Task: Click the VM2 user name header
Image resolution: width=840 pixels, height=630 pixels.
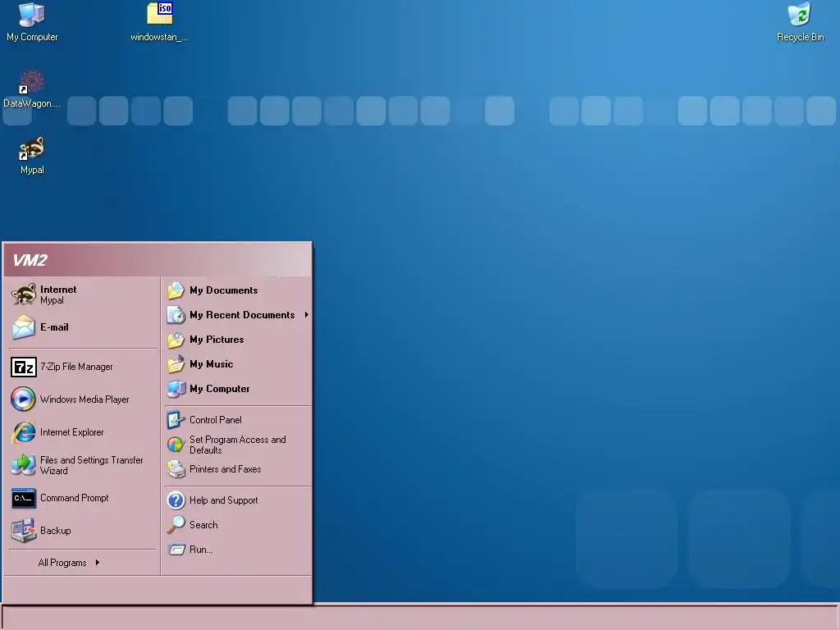Action: coord(30,260)
